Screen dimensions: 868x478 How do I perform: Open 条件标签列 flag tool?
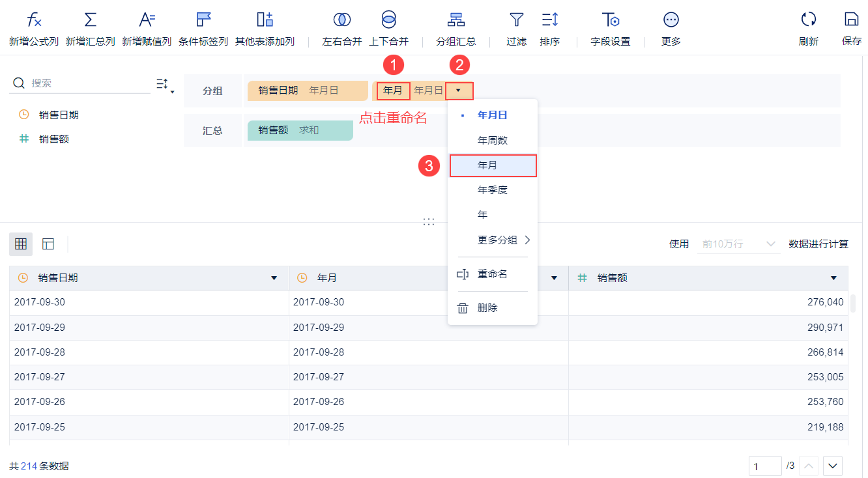203,20
